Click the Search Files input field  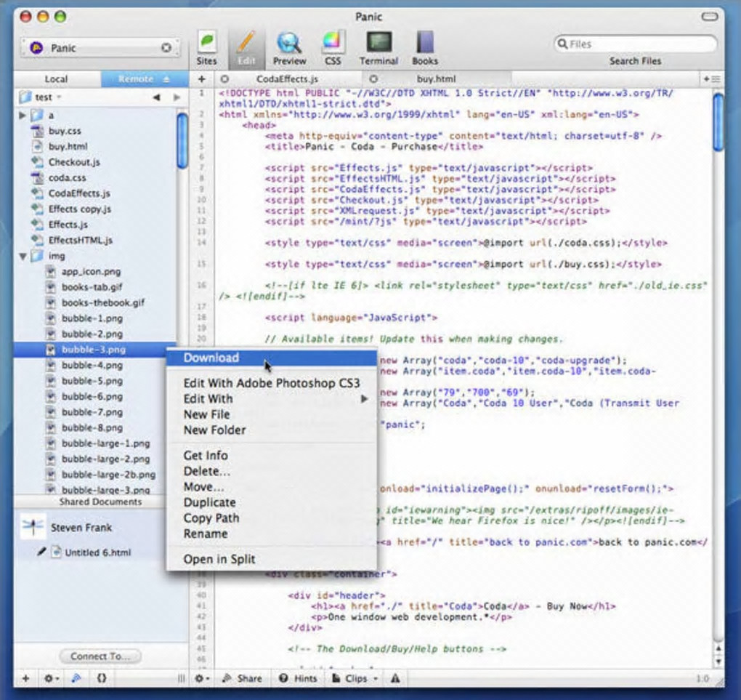[x=636, y=44]
